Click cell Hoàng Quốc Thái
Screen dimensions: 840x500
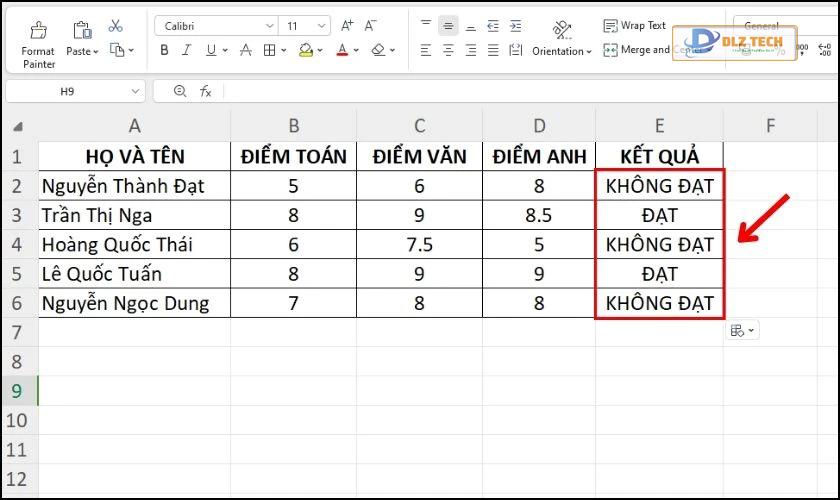coord(134,244)
